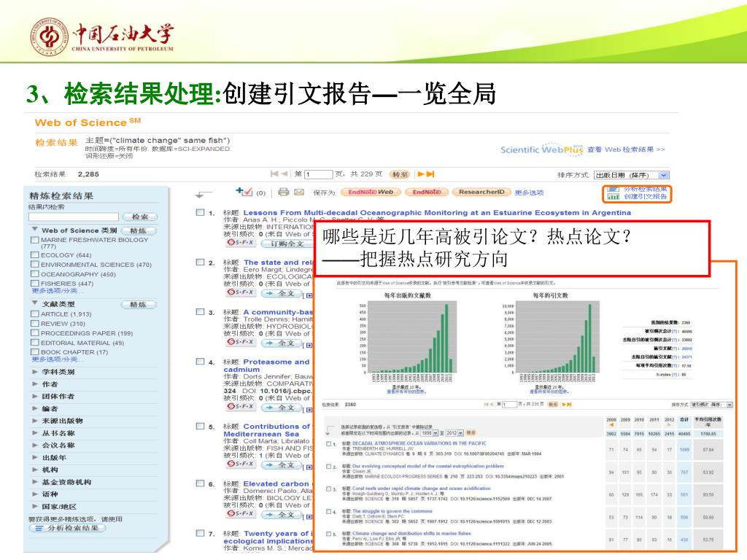747x560 pixels.
Task: Click China University of Petroleum logo
Action: (101, 36)
